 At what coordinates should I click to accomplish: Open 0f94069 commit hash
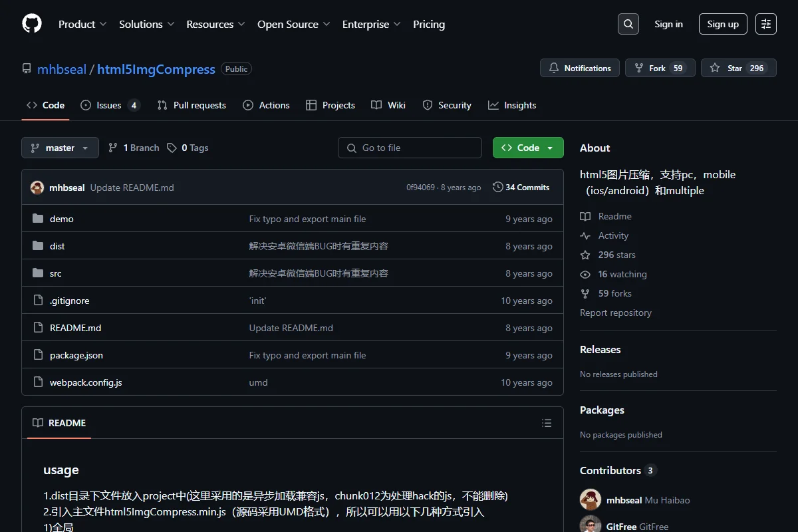[420, 188]
